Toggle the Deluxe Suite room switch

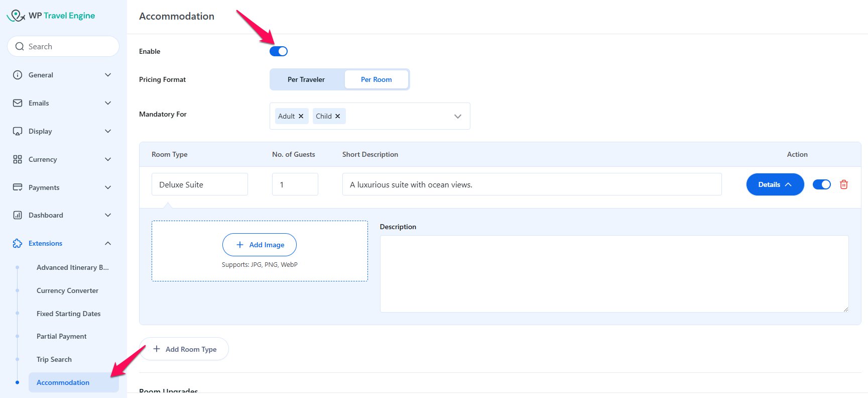(821, 184)
